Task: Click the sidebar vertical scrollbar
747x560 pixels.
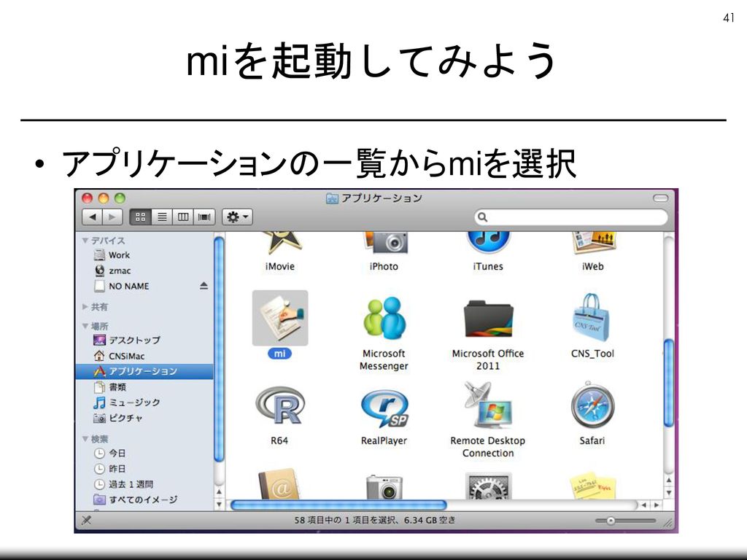Action: coord(219,350)
